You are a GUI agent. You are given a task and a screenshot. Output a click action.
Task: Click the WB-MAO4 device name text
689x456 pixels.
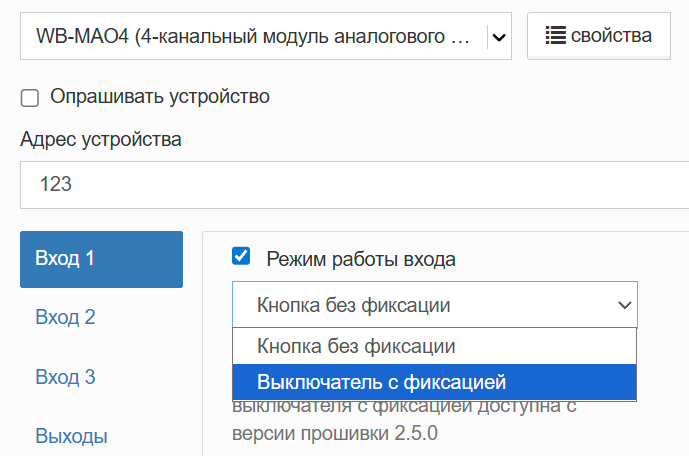click(253, 36)
